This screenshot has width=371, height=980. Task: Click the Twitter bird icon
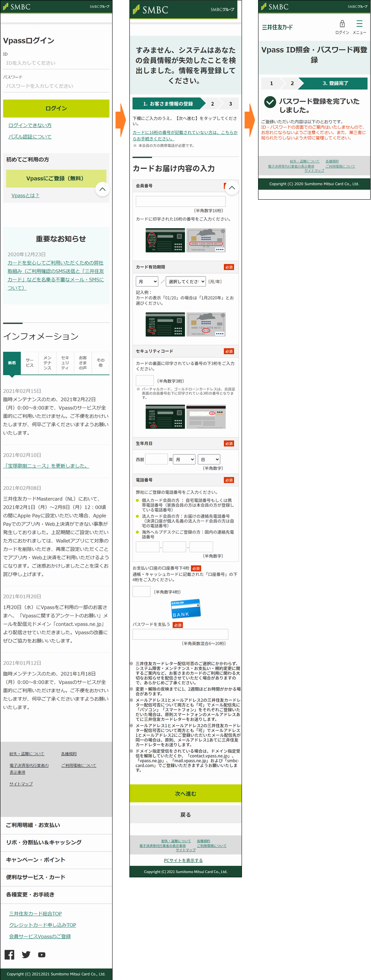pos(26,955)
